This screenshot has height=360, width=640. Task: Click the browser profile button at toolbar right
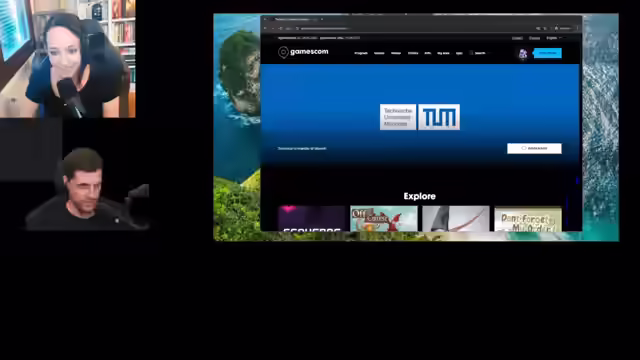563,29
